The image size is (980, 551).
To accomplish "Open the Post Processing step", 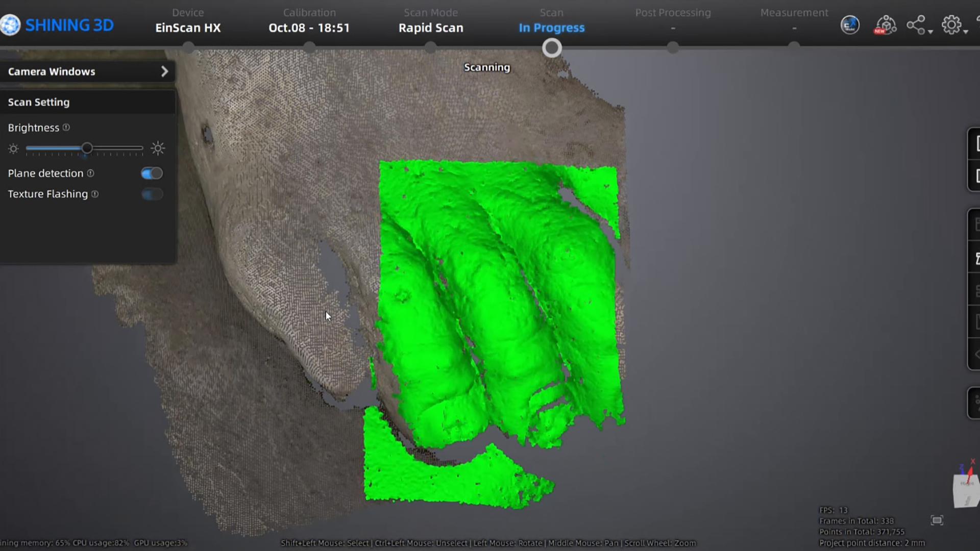I will [673, 21].
